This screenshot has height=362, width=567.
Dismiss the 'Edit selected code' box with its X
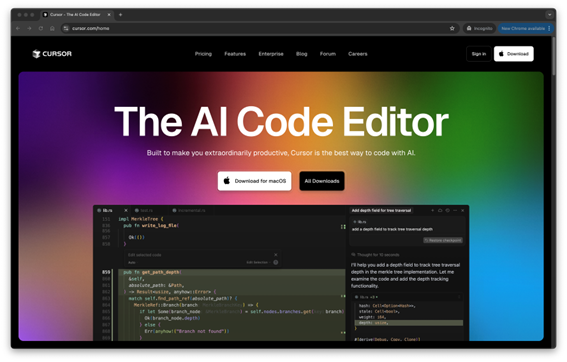click(x=276, y=255)
